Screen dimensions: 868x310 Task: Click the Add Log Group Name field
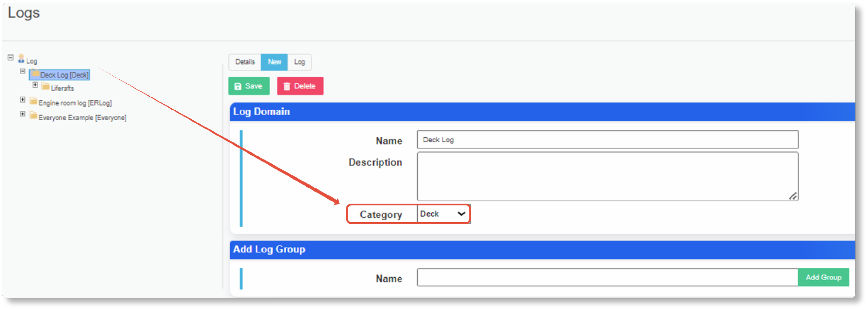coord(608,277)
